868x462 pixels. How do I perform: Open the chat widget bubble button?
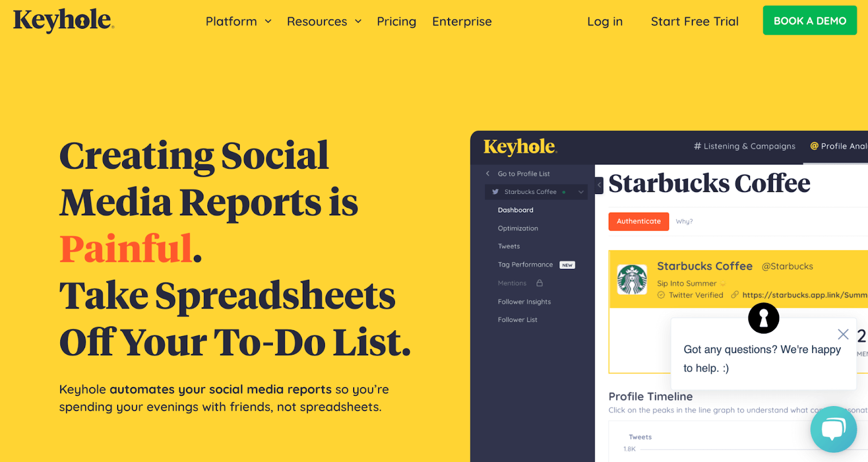(833, 429)
